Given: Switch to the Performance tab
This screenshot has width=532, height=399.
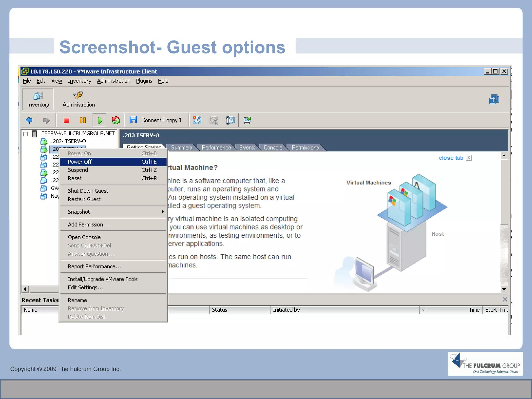Looking at the screenshot, I should [x=216, y=148].
